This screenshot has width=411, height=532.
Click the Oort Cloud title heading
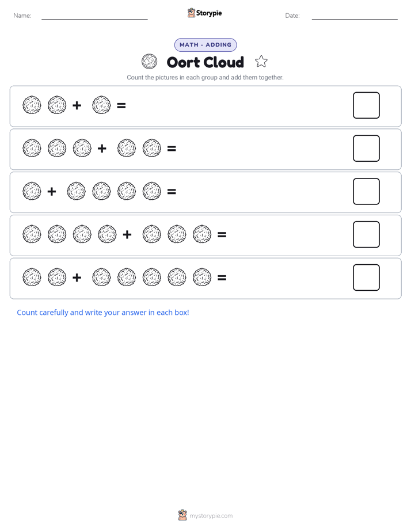coord(205,62)
